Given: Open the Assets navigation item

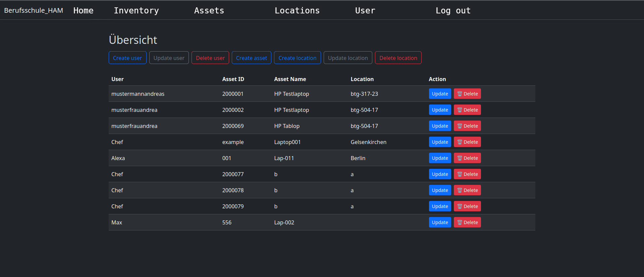Looking at the screenshot, I should (209, 11).
